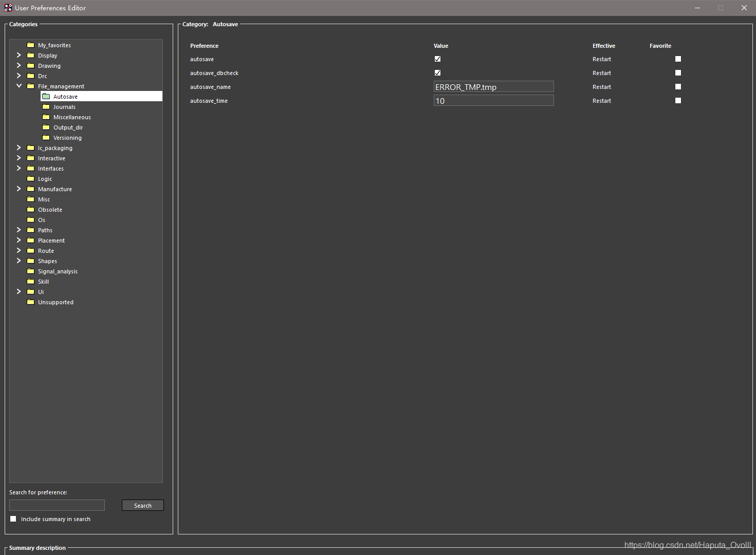
Task: Uncheck the autosave value checkbox
Action: click(x=437, y=59)
